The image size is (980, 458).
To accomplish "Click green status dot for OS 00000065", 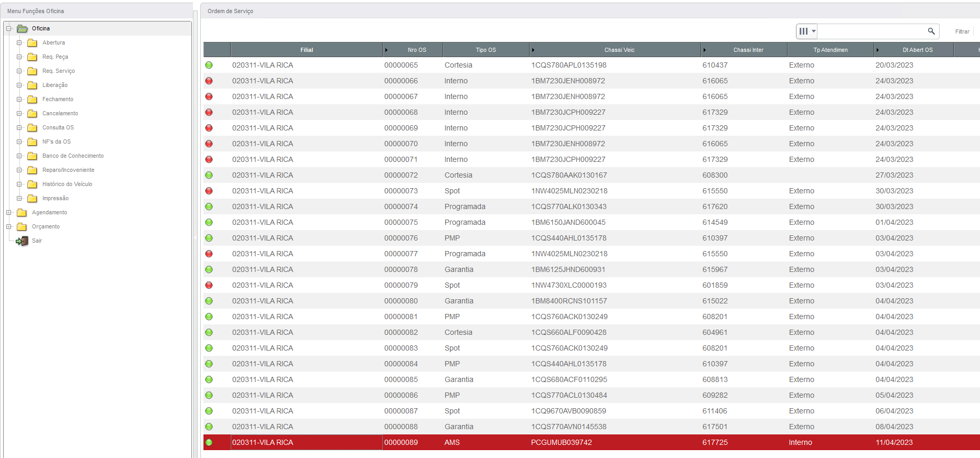I will (x=209, y=66).
